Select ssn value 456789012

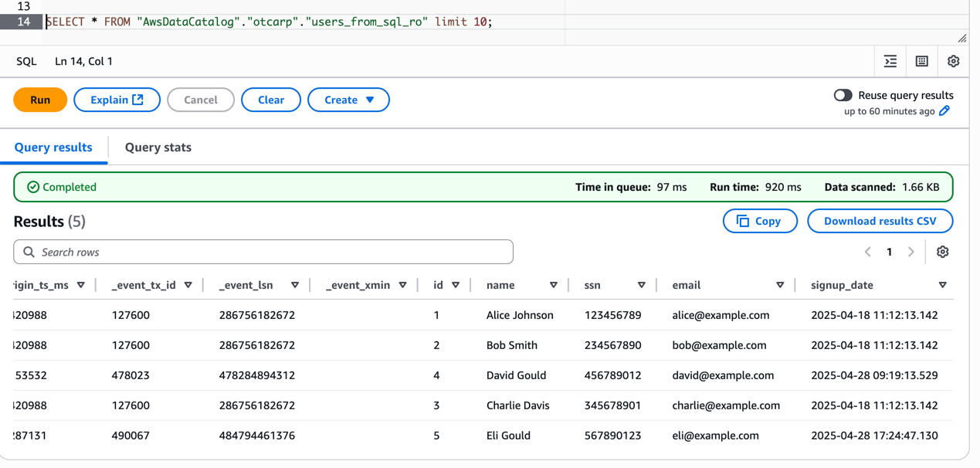pyautogui.click(x=612, y=375)
